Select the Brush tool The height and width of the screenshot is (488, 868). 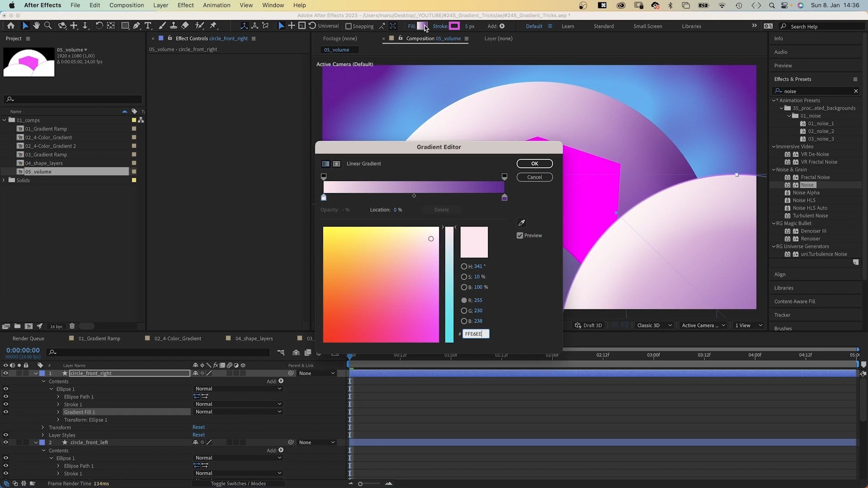tap(162, 26)
